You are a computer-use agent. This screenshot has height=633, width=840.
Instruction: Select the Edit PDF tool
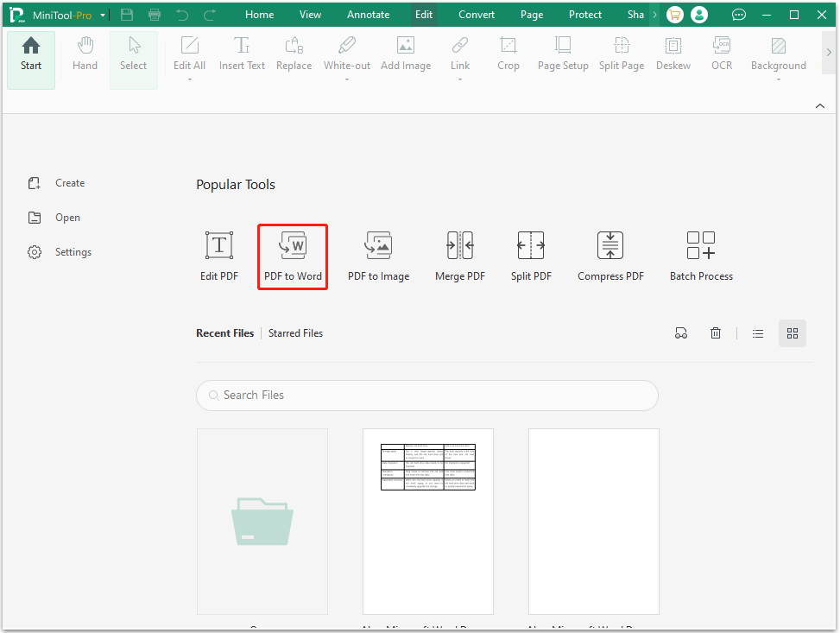tap(218, 255)
